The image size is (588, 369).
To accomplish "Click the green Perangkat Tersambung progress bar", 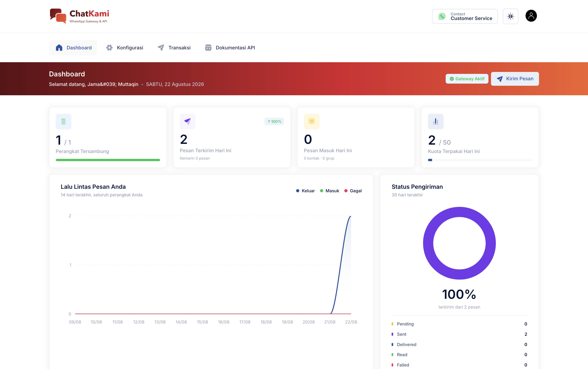I will [108, 160].
